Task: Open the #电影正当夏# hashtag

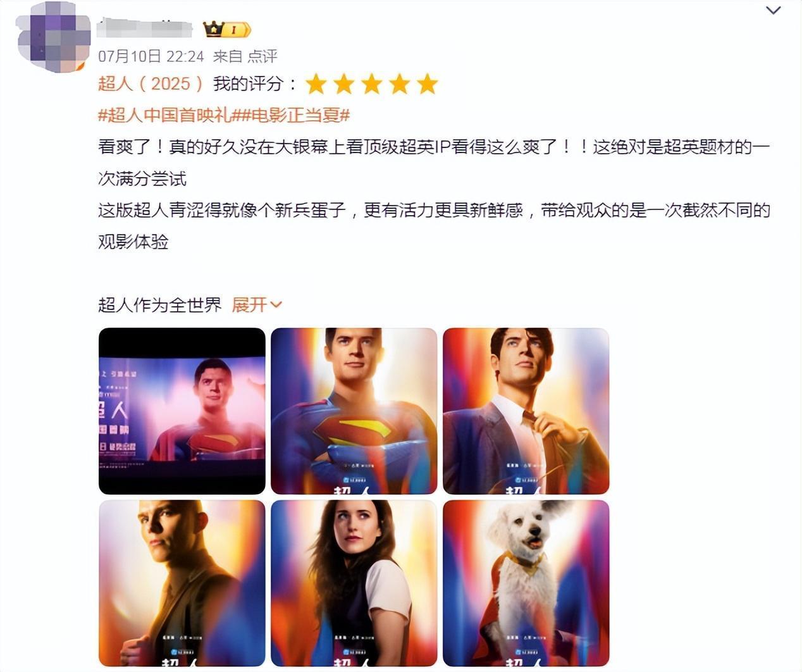Action: (x=292, y=115)
